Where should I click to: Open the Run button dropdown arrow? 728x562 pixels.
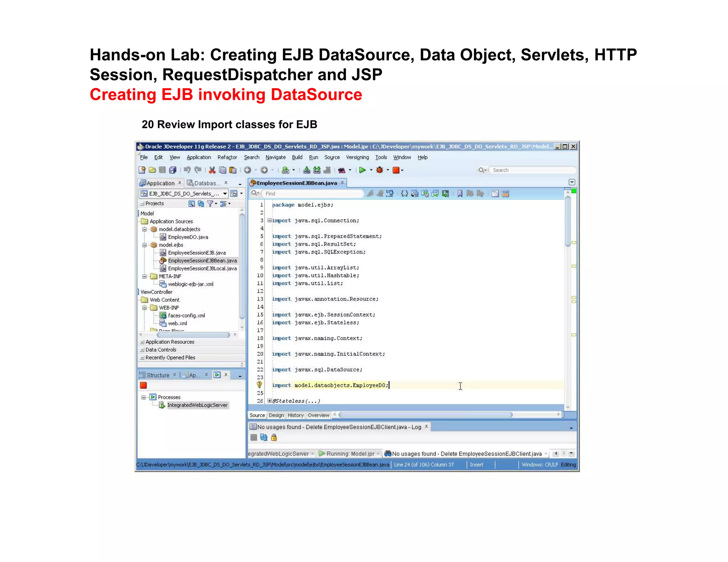tap(371, 170)
